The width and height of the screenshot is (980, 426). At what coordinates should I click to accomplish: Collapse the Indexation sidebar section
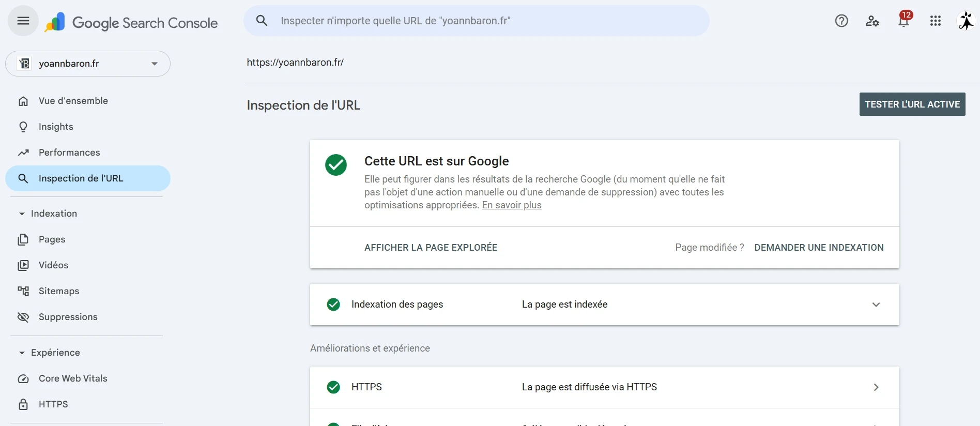[22, 214]
